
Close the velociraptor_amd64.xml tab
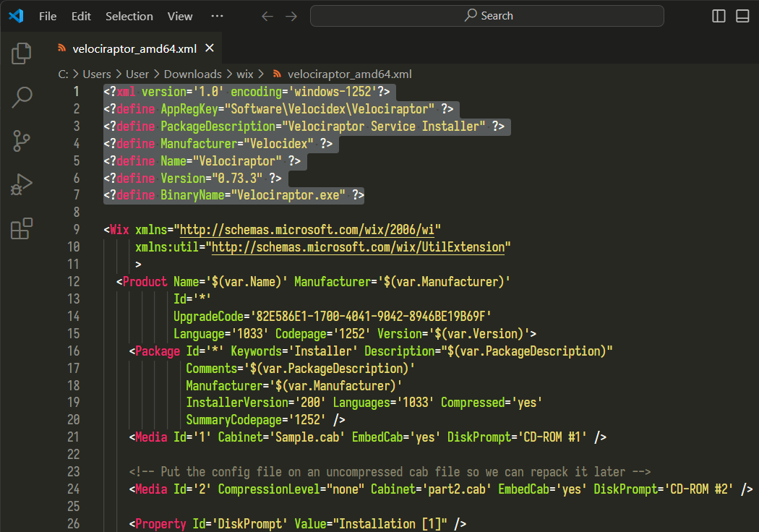pyautogui.click(x=209, y=48)
